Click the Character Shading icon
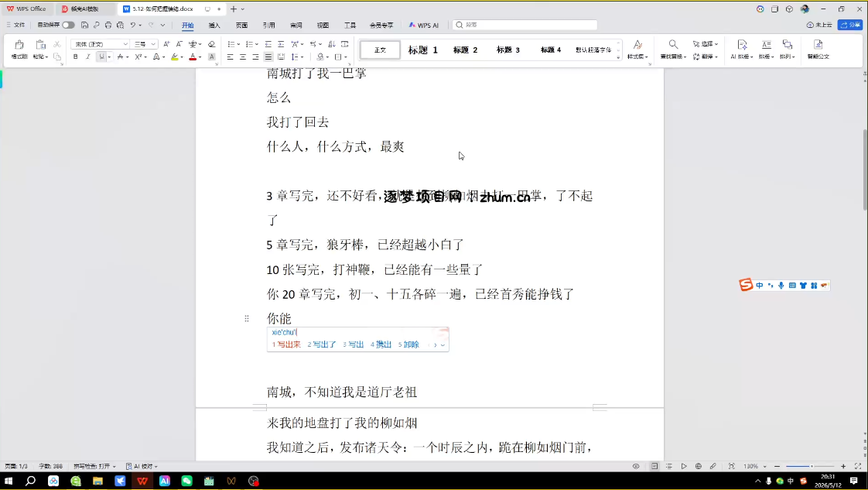 click(211, 57)
